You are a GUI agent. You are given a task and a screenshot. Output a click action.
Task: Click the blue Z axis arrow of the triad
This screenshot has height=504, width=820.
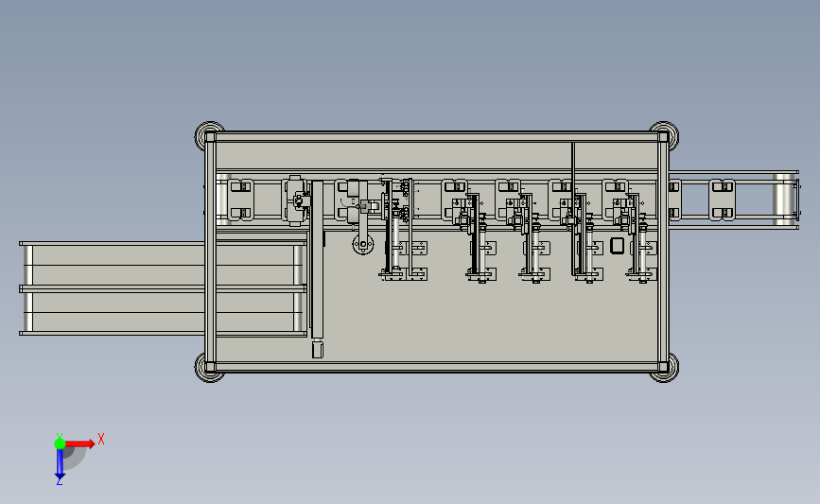pyautogui.click(x=60, y=464)
